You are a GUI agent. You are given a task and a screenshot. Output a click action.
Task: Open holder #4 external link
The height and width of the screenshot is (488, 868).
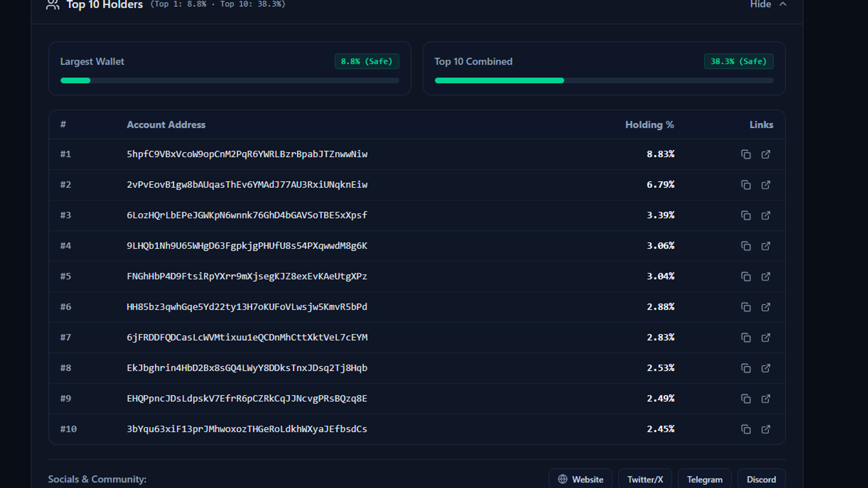point(766,246)
